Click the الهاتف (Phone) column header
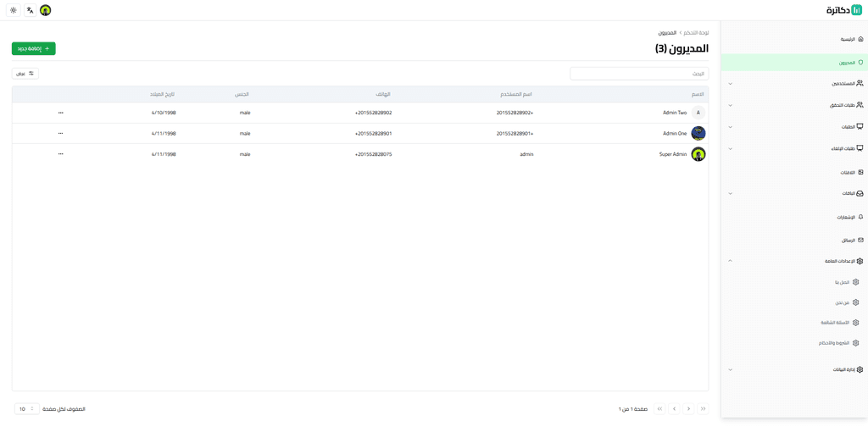The width and height of the screenshot is (868, 432). pyautogui.click(x=384, y=94)
